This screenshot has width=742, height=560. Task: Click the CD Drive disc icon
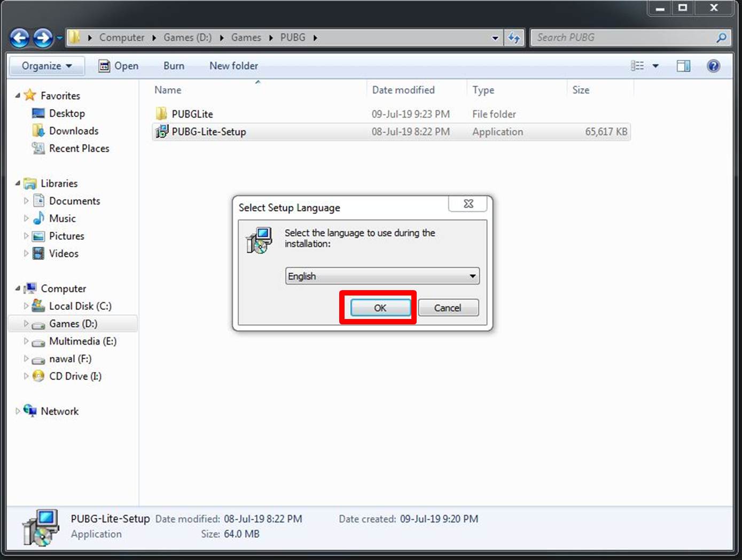[x=38, y=376]
